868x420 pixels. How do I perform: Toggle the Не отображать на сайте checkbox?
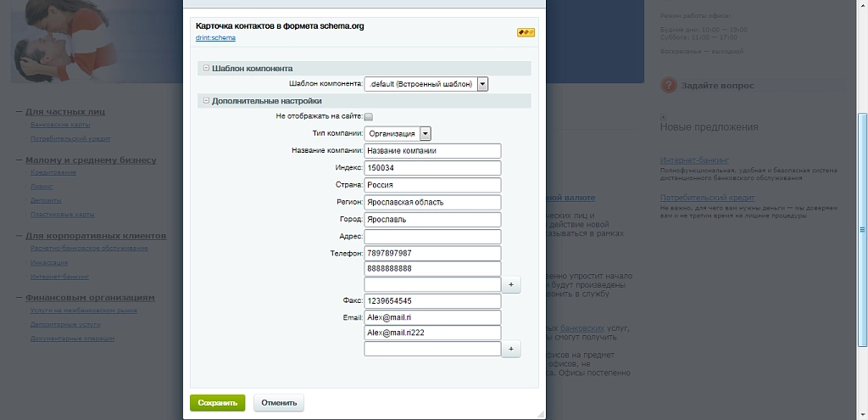coord(369,117)
